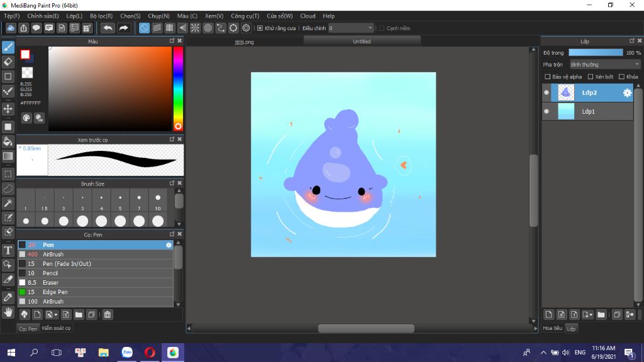
Task: Open the Bộ lọc(R) menu
Action: [x=101, y=16]
